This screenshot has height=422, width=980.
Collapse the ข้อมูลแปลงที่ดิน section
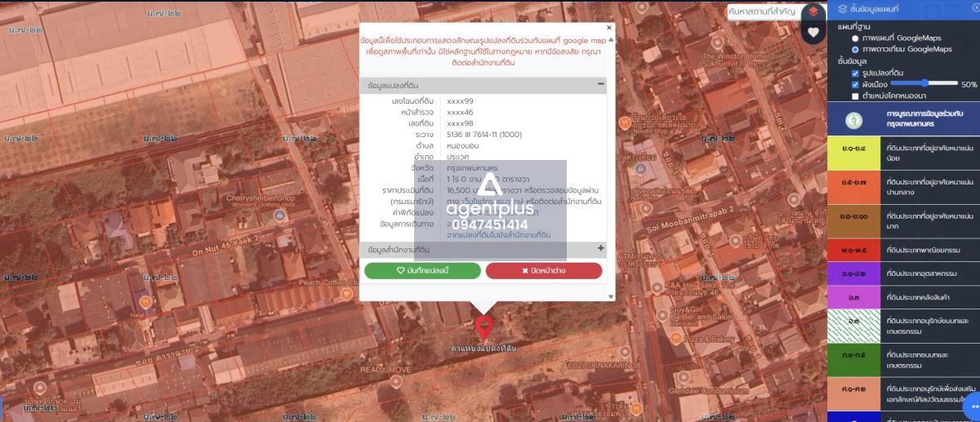pos(601,85)
